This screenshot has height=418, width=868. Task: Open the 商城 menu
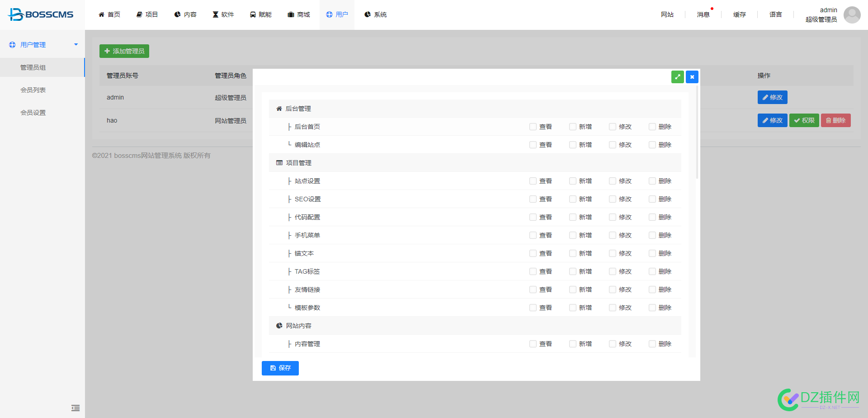[x=299, y=14]
